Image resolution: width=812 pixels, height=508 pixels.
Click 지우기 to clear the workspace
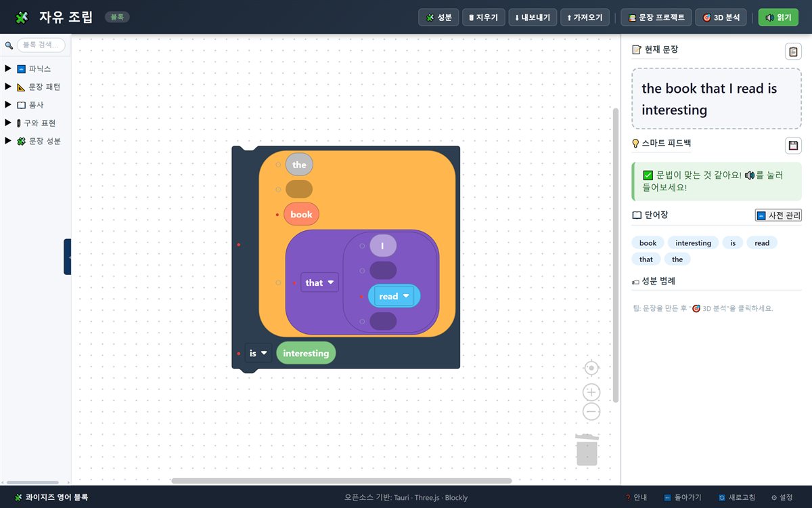(x=483, y=18)
